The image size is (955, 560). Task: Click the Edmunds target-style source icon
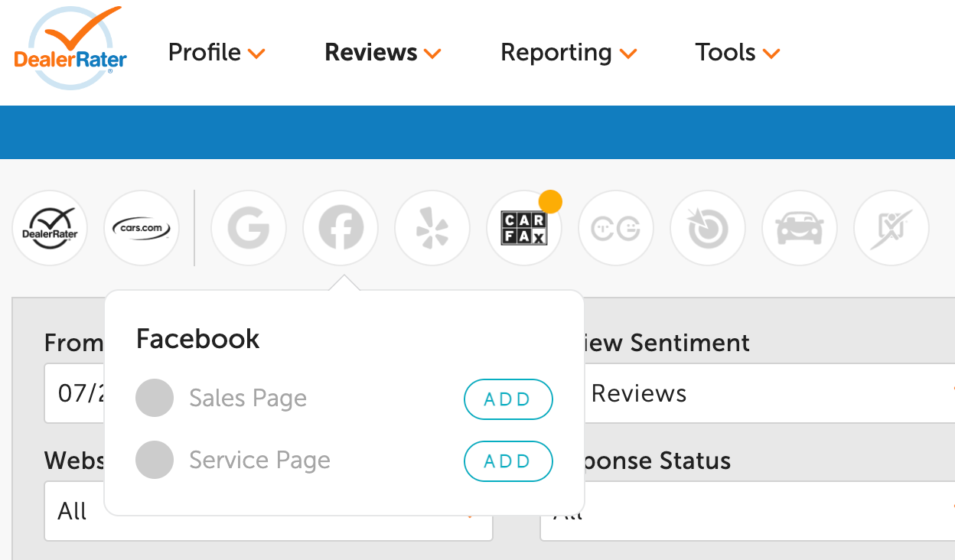click(x=708, y=228)
